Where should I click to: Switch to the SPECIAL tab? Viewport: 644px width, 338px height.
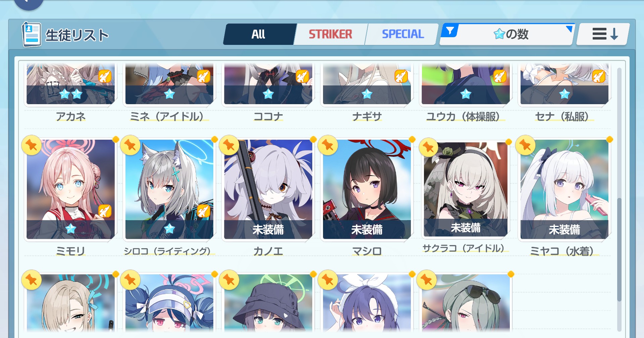(x=403, y=34)
